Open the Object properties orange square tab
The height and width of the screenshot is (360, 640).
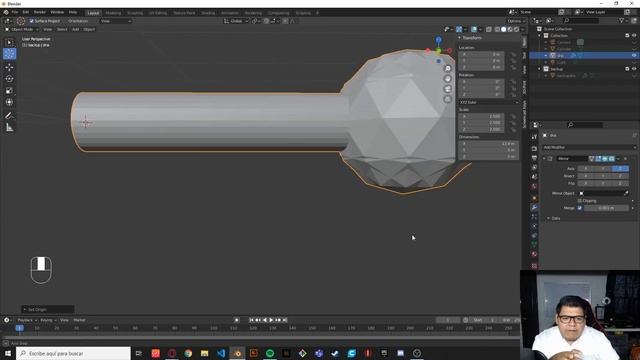click(x=534, y=198)
